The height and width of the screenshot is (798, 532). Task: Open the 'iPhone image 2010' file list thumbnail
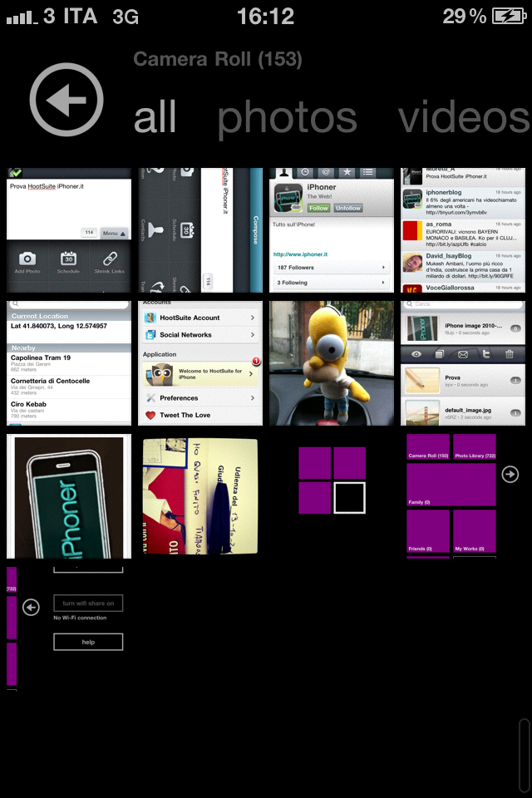click(463, 363)
